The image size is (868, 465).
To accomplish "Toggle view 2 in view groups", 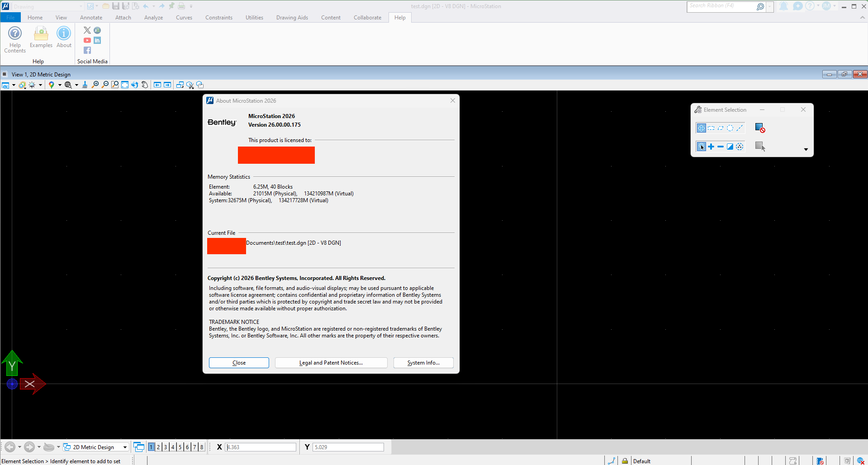I will (158, 447).
